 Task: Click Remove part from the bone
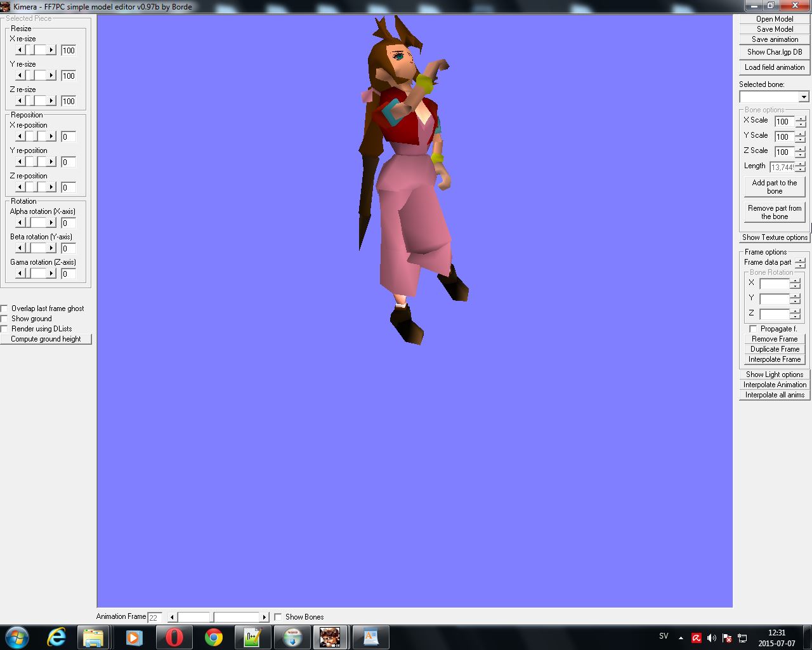(x=775, y=212)
